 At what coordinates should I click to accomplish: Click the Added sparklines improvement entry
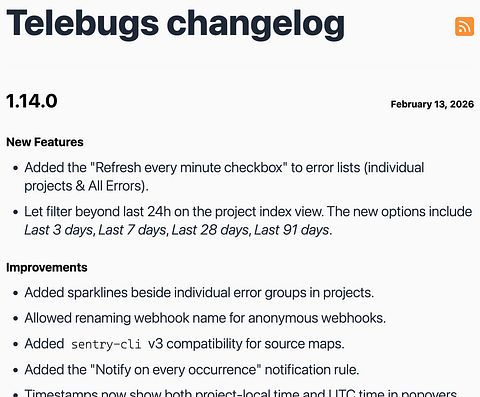[x=199, y=293]
